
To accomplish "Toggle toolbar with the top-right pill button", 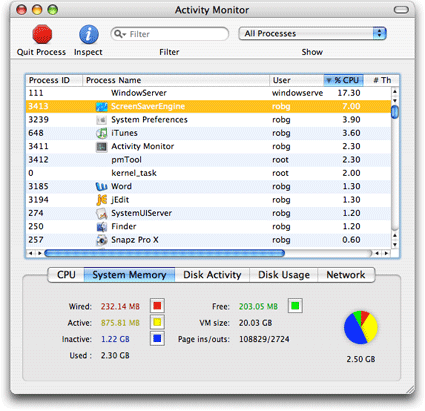I will tap(401, 10).
